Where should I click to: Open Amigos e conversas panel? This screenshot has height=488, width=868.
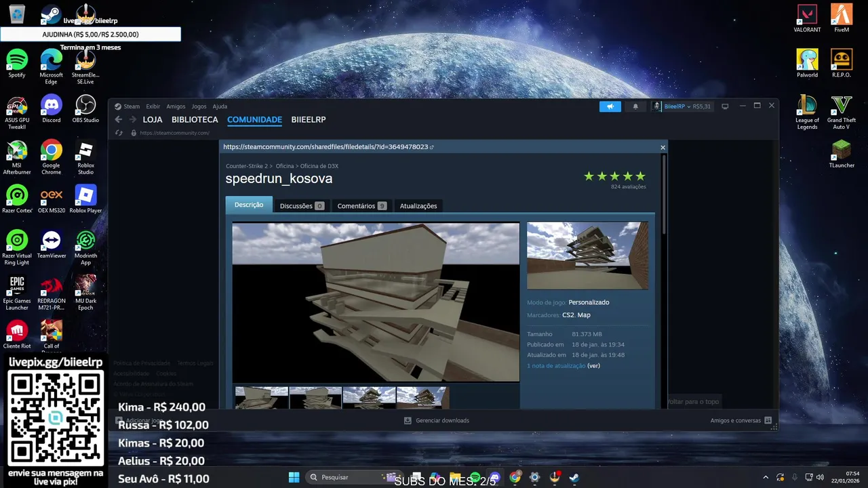pos(741,420)
